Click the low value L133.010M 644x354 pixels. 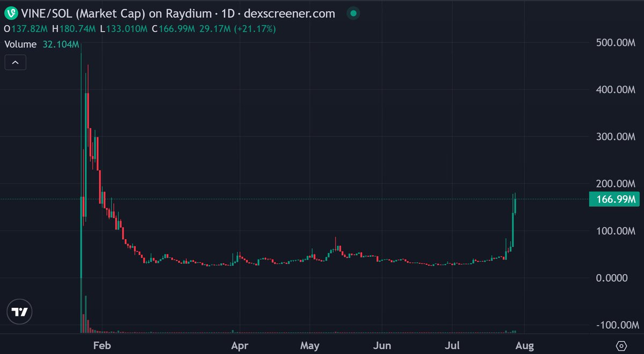coord(123,28)
